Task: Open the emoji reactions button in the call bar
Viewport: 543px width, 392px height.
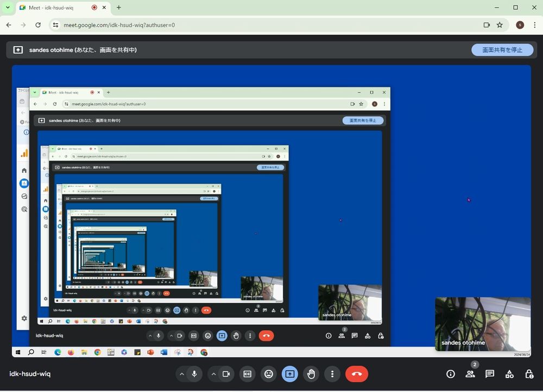Action: (268, 374)
